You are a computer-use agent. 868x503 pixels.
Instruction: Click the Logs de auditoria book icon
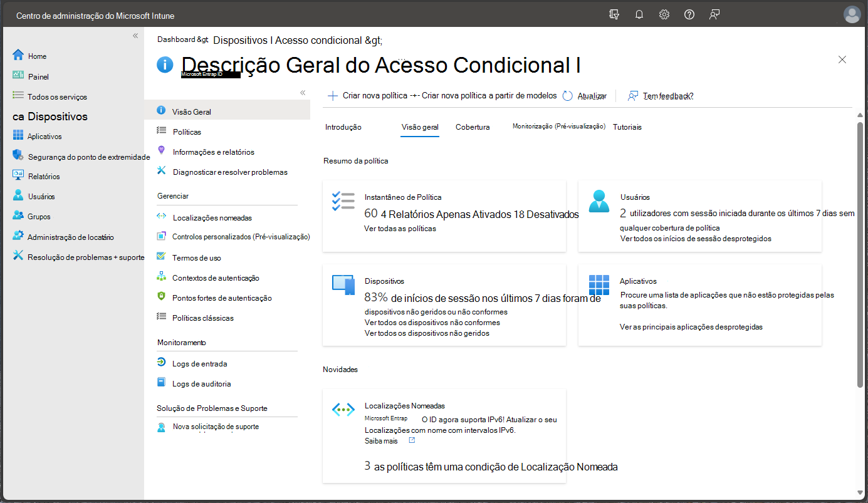161,383
